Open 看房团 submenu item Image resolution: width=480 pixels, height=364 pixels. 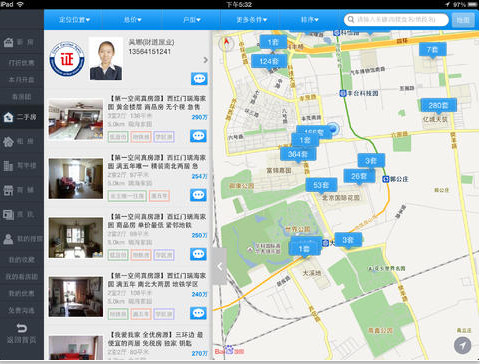[22, 97]
